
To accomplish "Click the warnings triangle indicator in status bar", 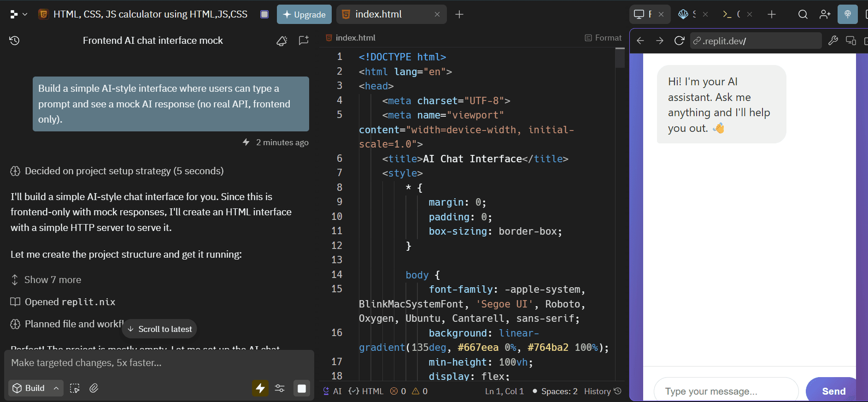I will coord(420,391).
